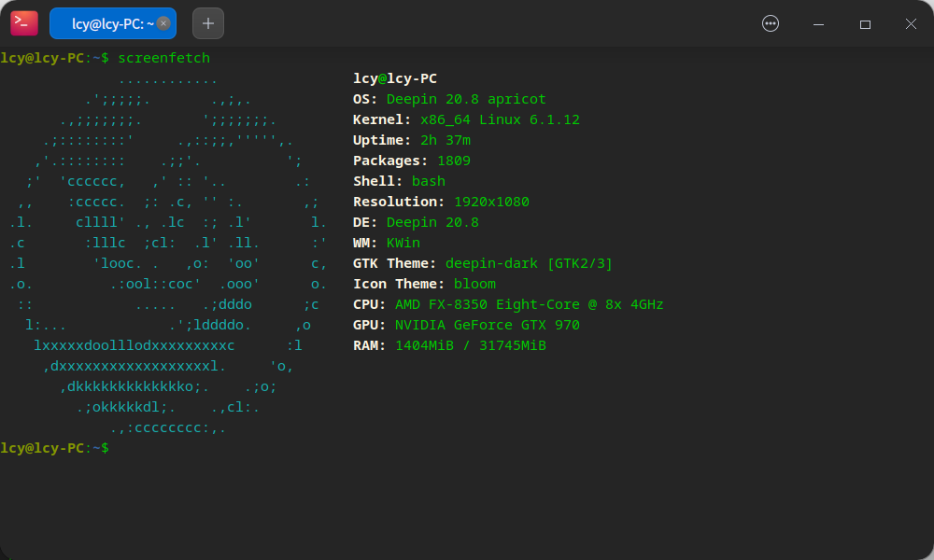Click the bottom empty prompt lcy@lcy-PC:~$
The width and height of the screenshot is (934, 560).
pos(55,448)
